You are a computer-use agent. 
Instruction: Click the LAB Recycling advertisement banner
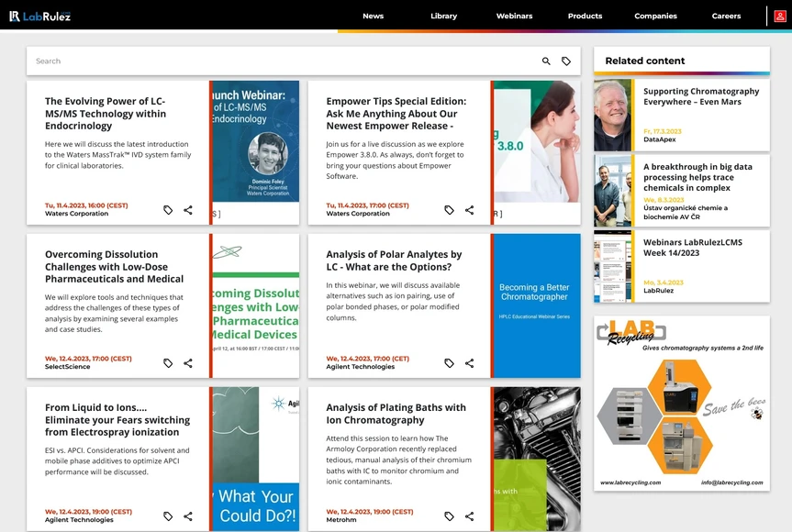coord(682,404)
